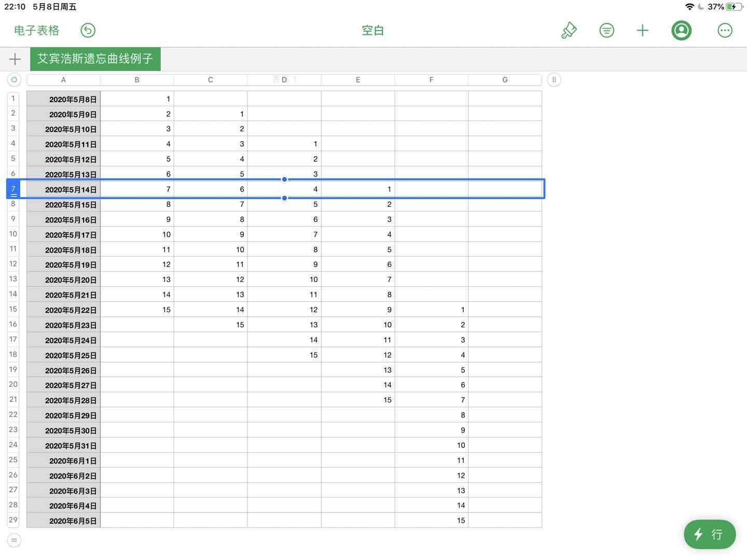Tap column G cell in 2020年5月14日 row
Image resolution: width=747 pixels, height=560 pixels.
[505, 189]
